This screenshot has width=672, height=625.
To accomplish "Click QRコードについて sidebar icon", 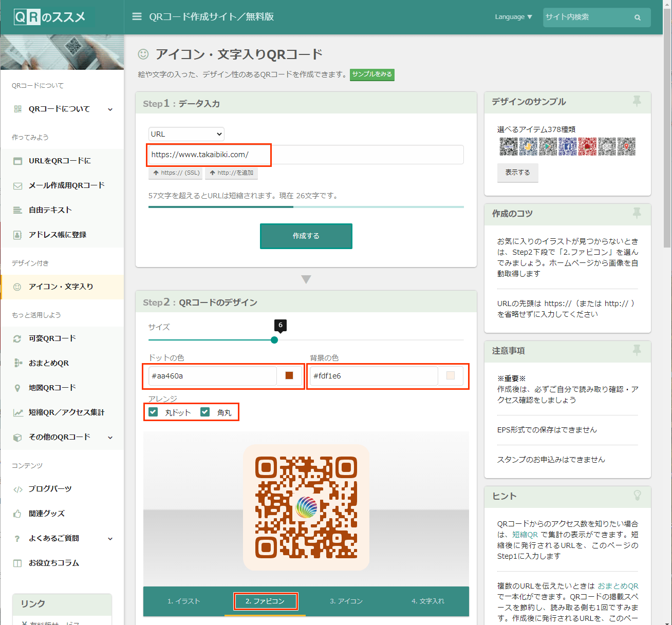I will pyautogui.click(x=17, y=109).
